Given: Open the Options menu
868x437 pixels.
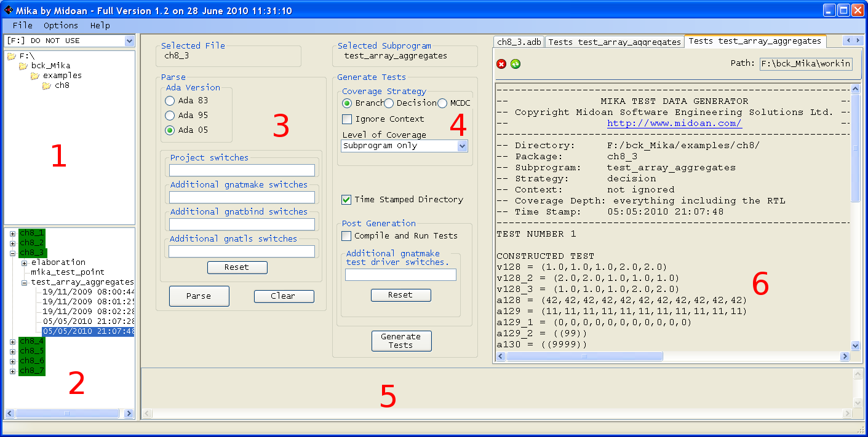Looking at the screenshot, I should pos(61,25).
